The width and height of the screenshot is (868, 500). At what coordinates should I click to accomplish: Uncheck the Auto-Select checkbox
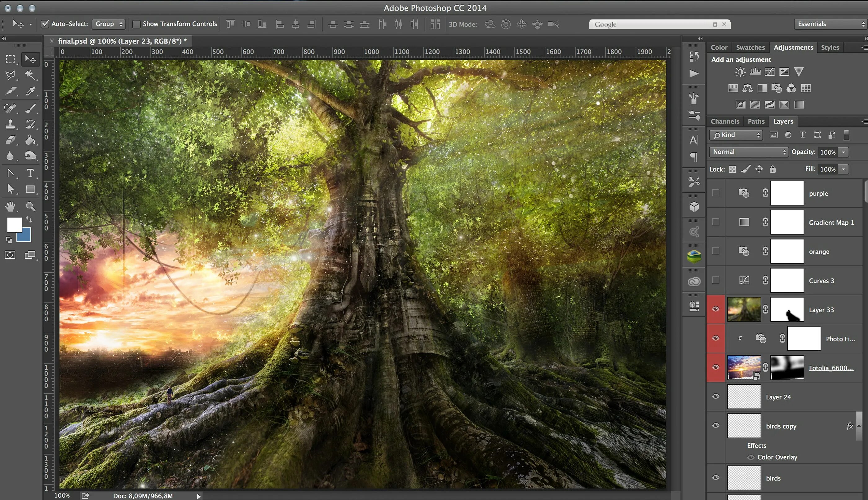point(45,24)
